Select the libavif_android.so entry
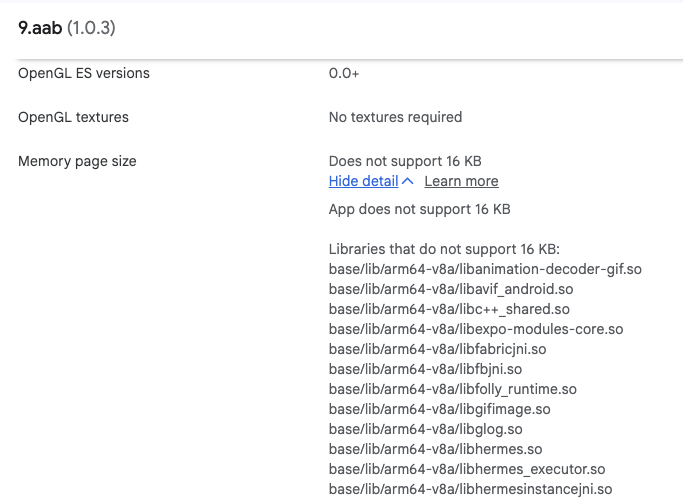 coord(451,289)
